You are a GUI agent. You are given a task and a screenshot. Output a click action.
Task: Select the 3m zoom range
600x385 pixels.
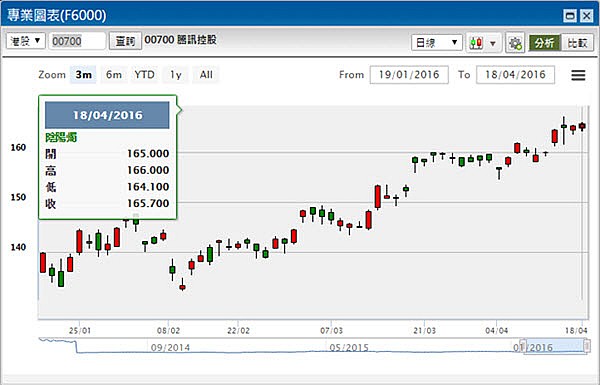click(x=83, y=75)
